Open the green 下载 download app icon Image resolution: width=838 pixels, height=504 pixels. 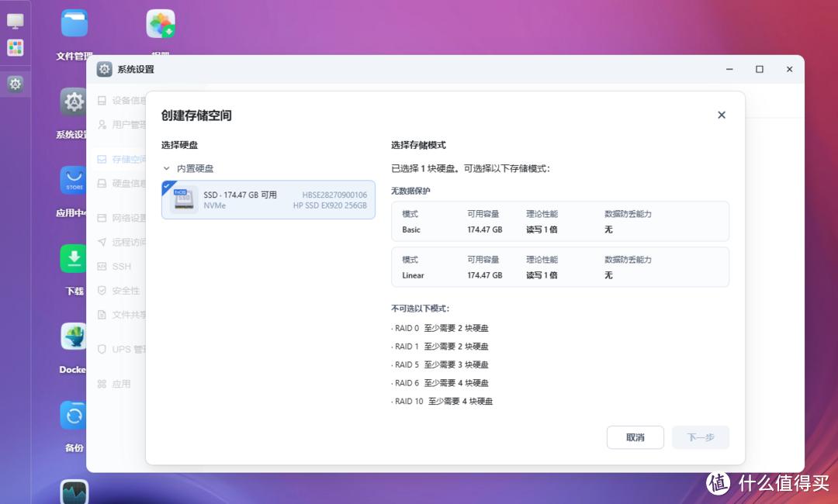74,259
